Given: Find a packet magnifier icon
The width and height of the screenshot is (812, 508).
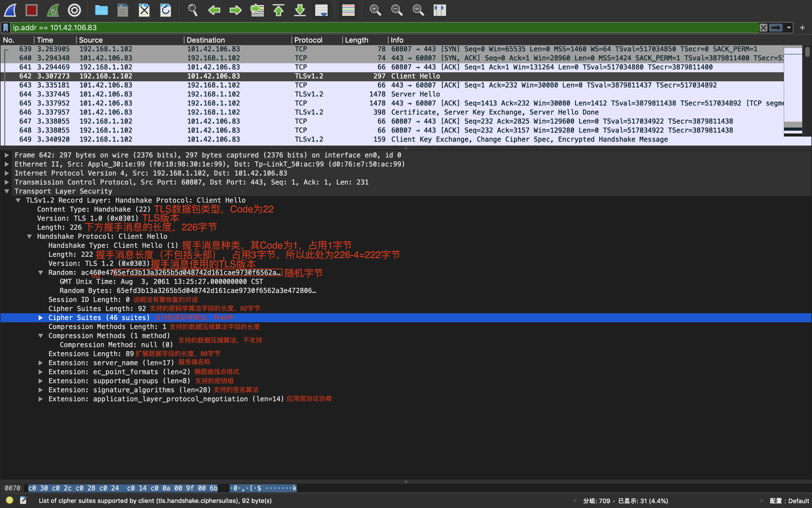Looking at the screenshot, I should (x=193, y=10).
